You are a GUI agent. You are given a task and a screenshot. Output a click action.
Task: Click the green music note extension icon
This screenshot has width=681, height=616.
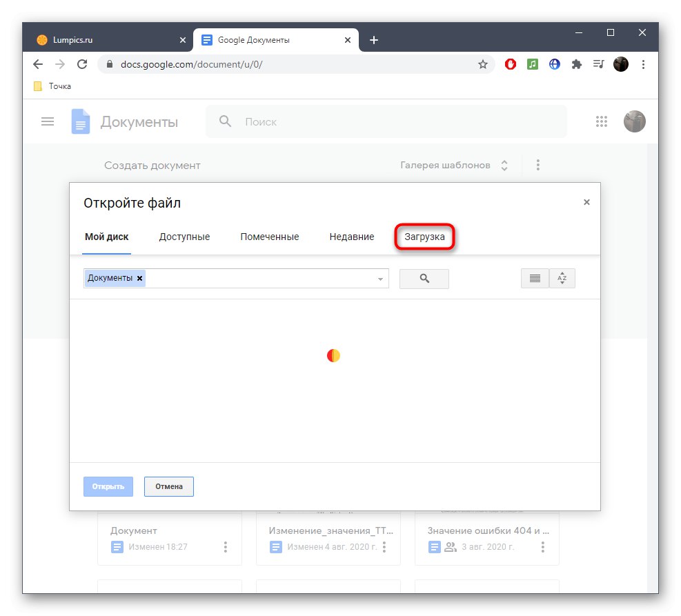coord(532,63)
